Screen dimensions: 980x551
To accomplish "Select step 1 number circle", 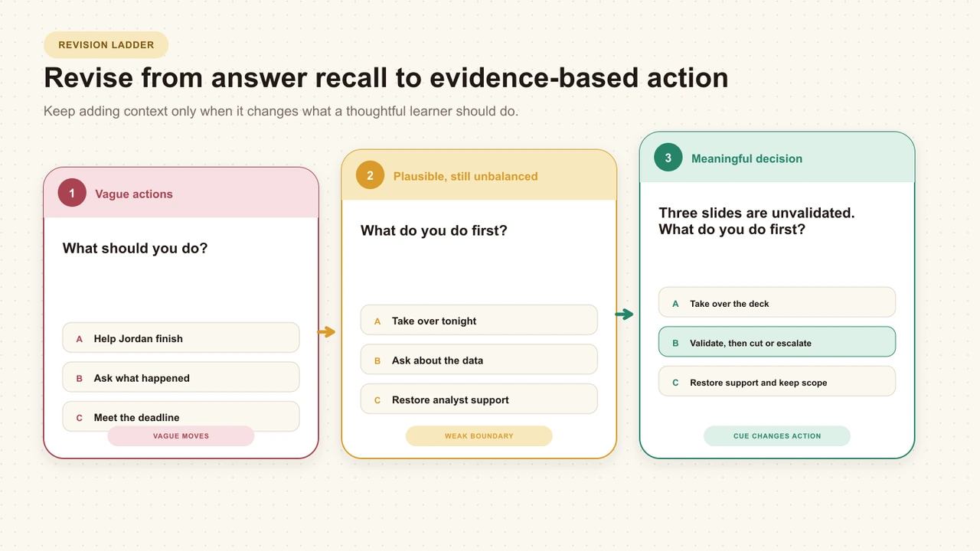I will click(72, 194).
